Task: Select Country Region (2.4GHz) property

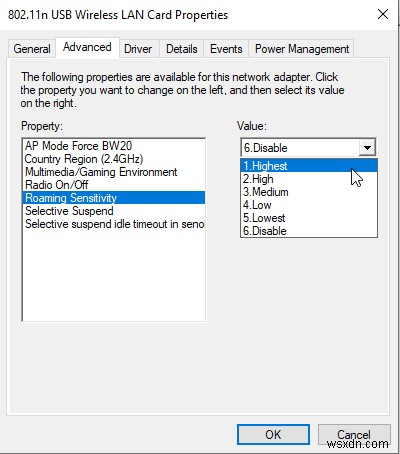Action: [114, 159]
